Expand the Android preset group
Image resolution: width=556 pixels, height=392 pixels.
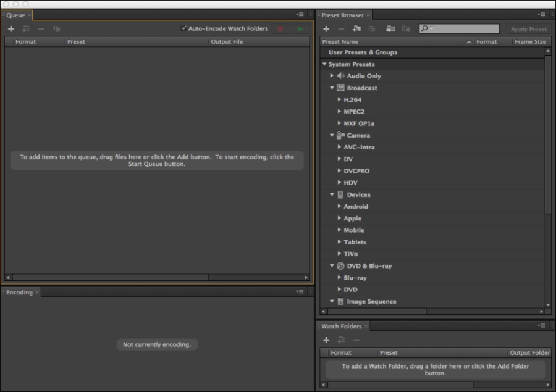[339, 206]
